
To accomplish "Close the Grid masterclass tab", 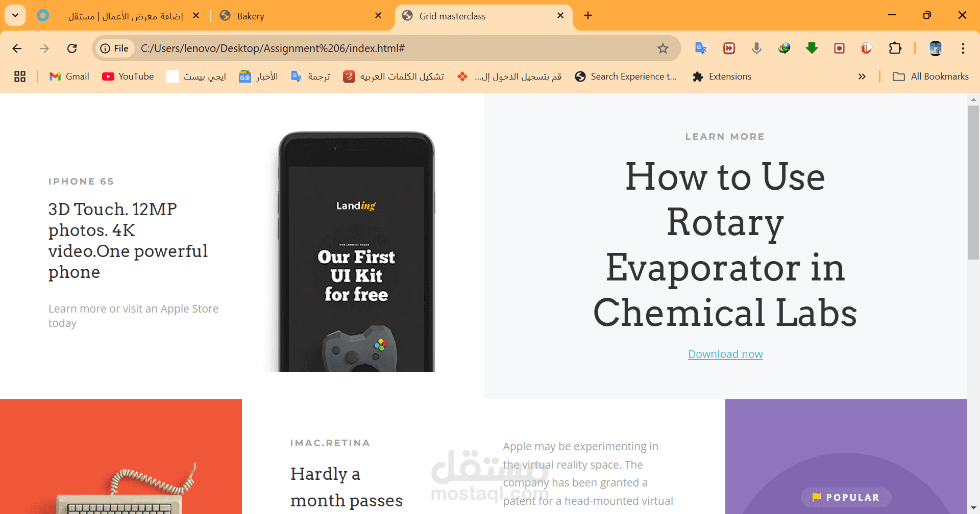I will [x=560, y=16].
